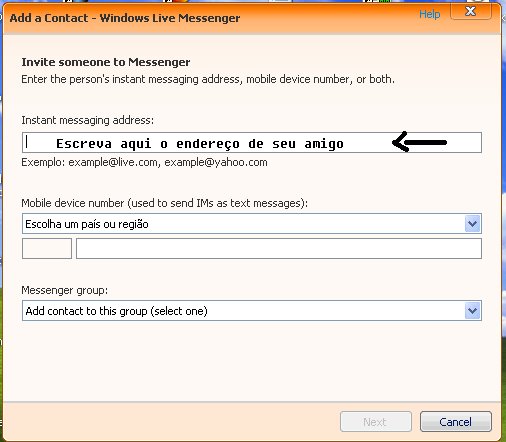
Task: Select the 'Invite someone to Messenger' heading
Action: pyautogui.click(x=106, y=62)
